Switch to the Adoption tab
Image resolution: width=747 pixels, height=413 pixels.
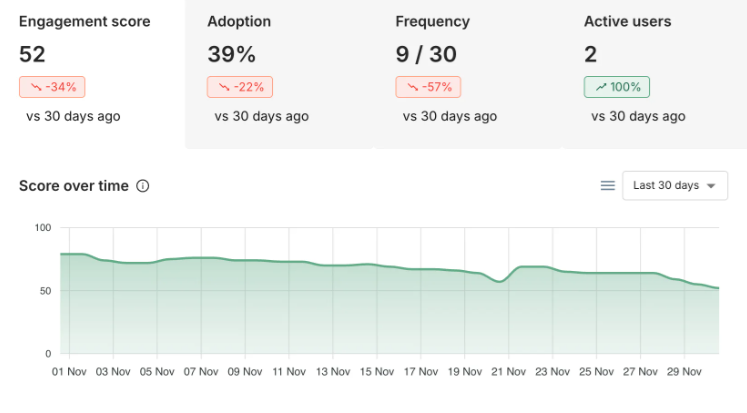pos(239,21)
